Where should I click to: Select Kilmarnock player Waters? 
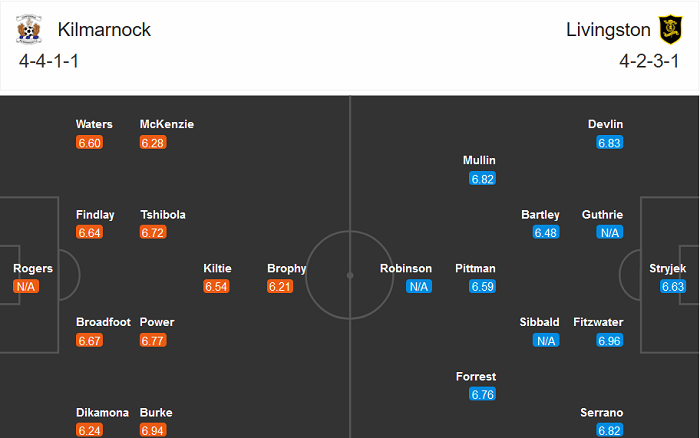coord(94,124)
